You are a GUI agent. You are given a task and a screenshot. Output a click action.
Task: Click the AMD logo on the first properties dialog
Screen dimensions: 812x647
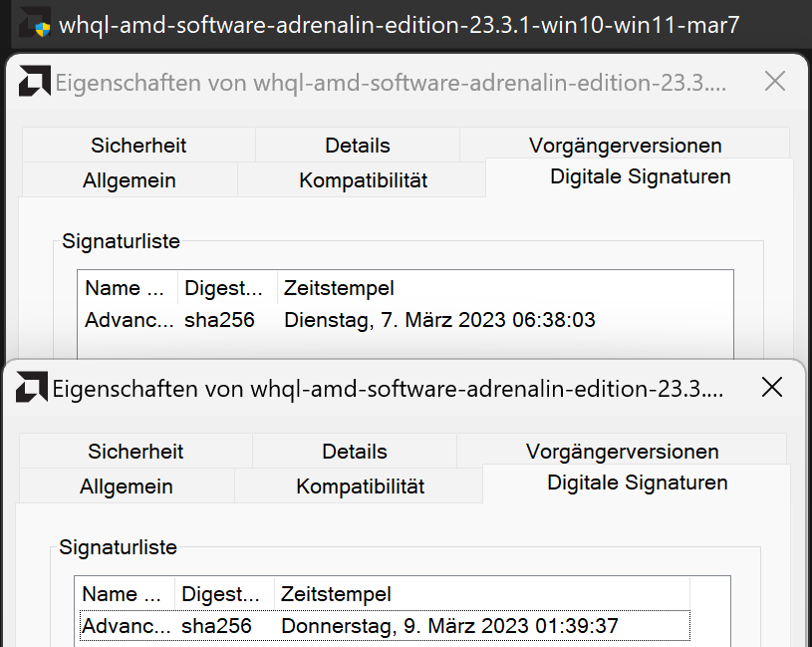34,82
